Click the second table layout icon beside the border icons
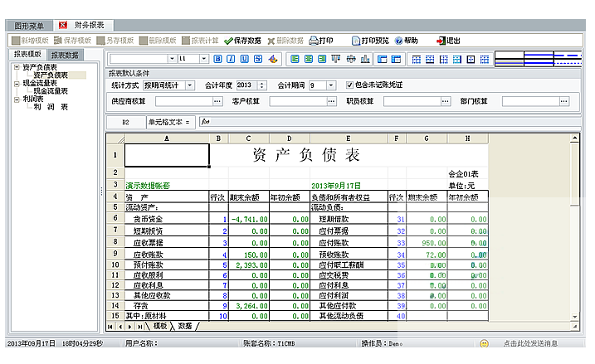 tap(396, 59)
